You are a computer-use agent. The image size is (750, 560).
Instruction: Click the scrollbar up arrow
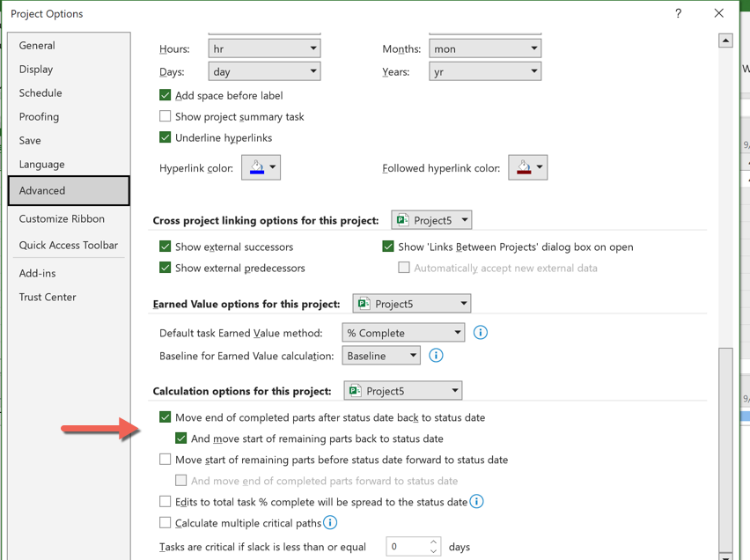[x=725, y=41]
